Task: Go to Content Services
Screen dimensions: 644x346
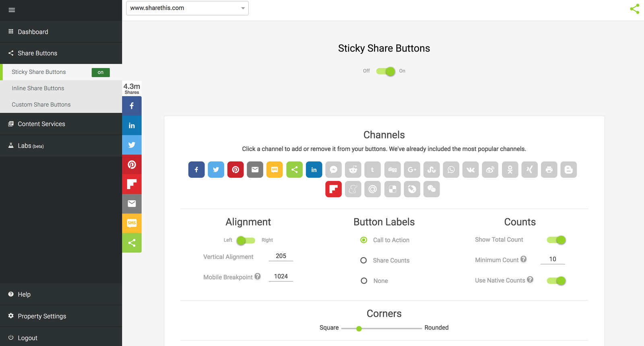Action: pyautogui.click(x=61, y=124)
